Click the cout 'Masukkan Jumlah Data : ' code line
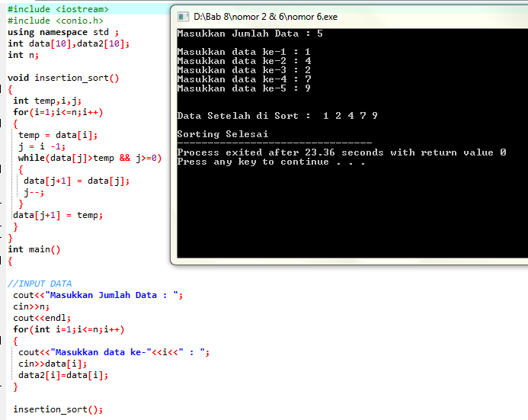 click(98, 296)
